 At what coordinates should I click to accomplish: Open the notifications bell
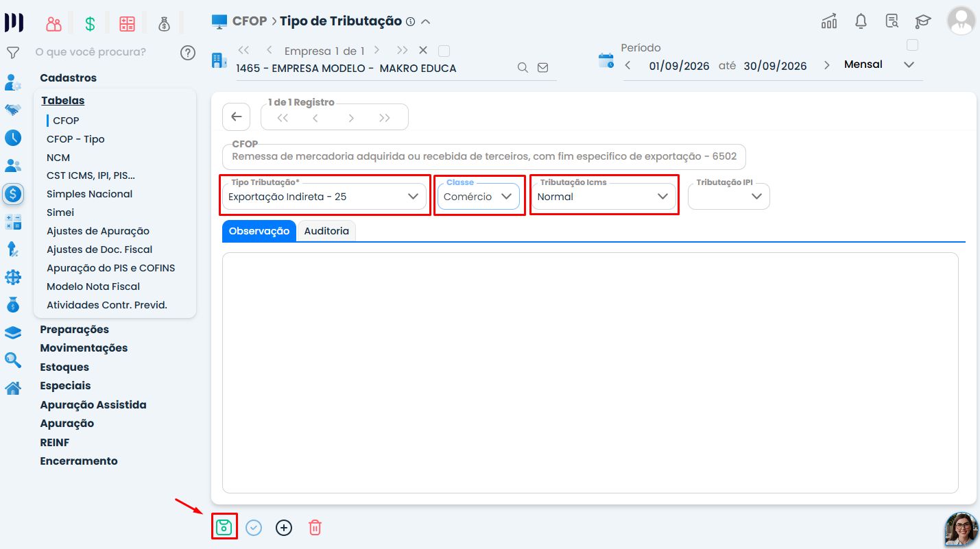(x=861, y=21)
